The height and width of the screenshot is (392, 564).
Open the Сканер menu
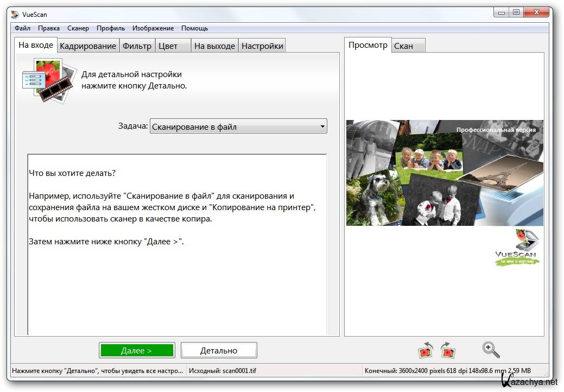(x=78, y=28)
